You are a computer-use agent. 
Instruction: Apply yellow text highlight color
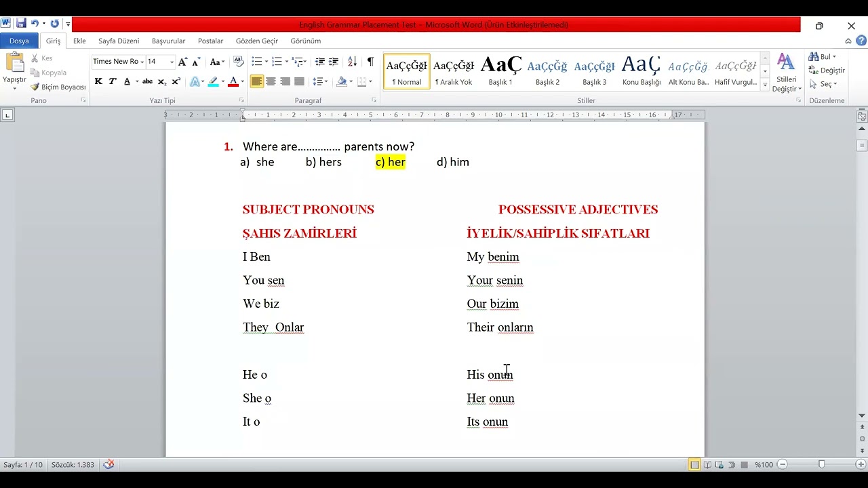coord(213,81)
